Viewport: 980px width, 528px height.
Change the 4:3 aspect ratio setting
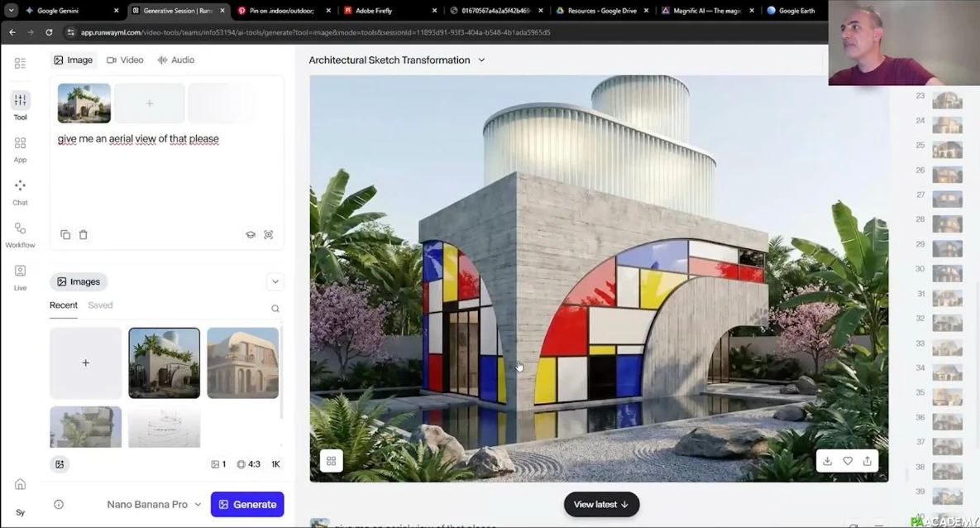click(x=248, y=464)
